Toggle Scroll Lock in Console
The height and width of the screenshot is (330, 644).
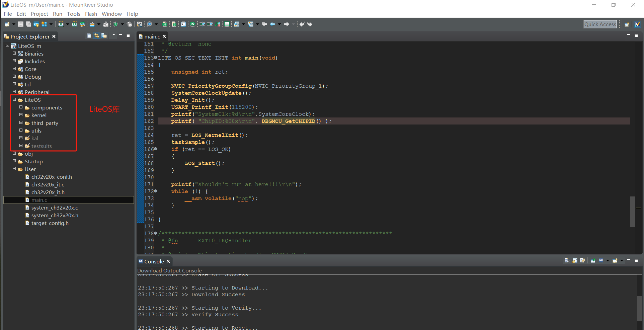[x=575, y=260]
